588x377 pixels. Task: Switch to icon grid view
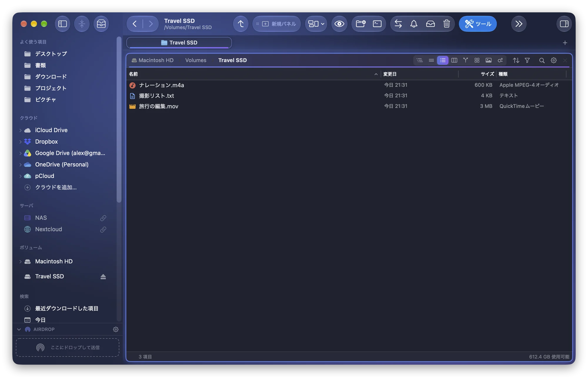(477, 60)
